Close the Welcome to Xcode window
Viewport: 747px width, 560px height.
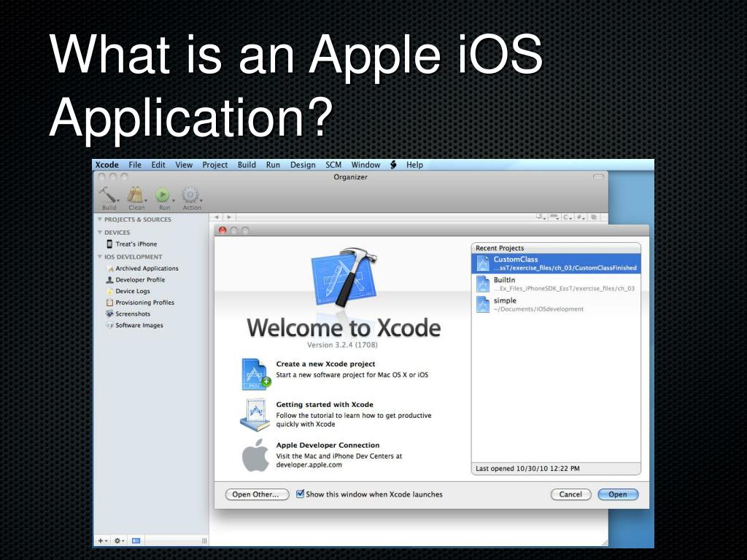point(222,230)
